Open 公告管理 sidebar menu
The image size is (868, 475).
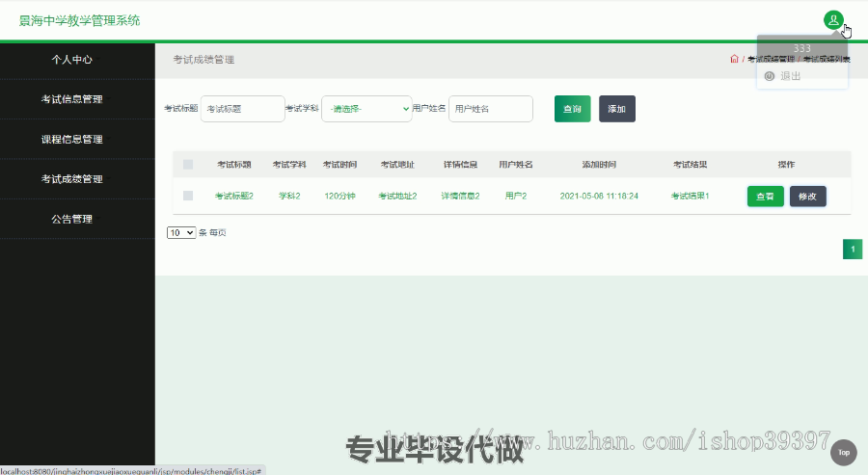[x=72, y=219]
